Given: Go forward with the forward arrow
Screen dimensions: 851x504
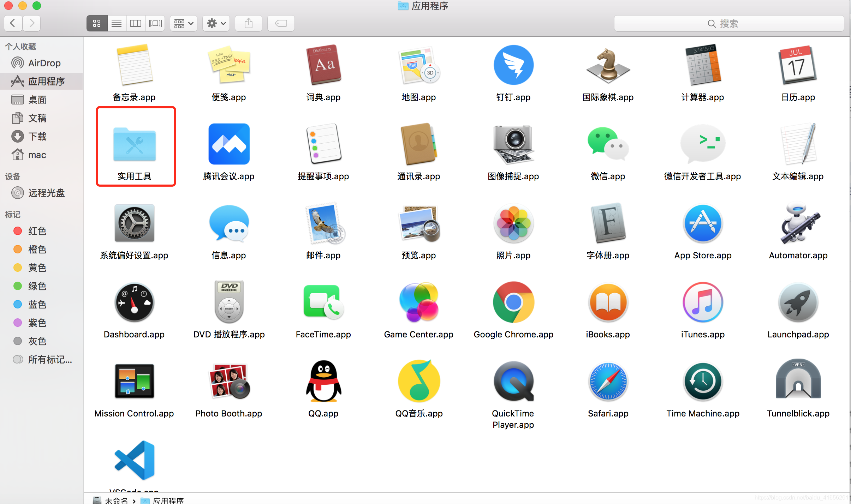Looking at the screenshot, I should 32,23.
